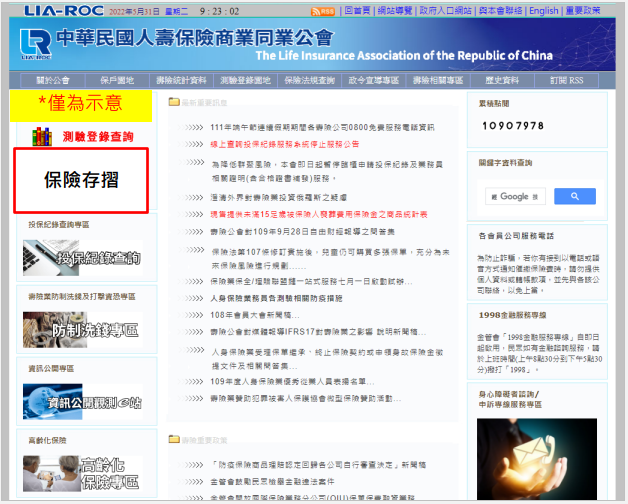This screenshot has height=504, width=628.
Task: Click the 投保紀錄查詢專區 heading
Action: pos(59,225)
